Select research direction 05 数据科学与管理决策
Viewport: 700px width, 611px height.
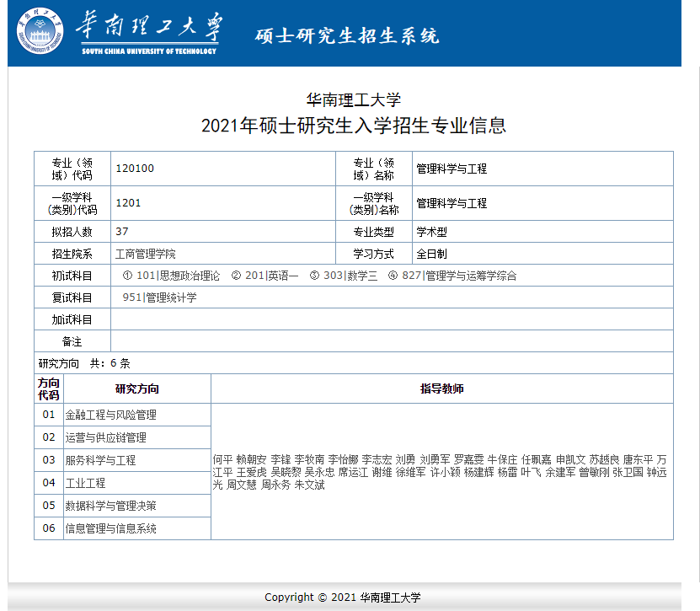point(110,506)
